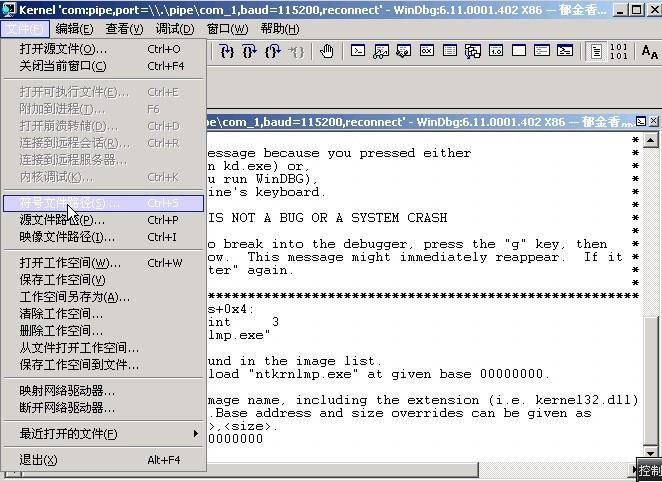Open the 文件(F) menu

click(x=25, y=29)
